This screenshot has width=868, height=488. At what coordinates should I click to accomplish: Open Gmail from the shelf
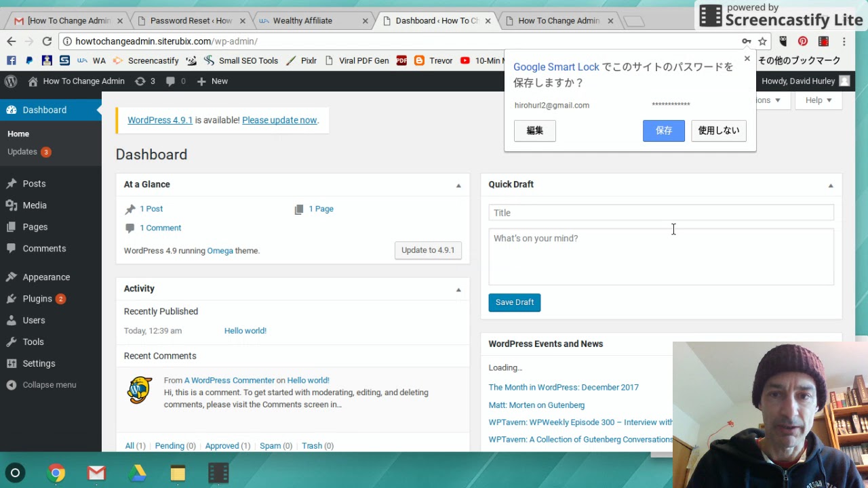tap(96, 473)
